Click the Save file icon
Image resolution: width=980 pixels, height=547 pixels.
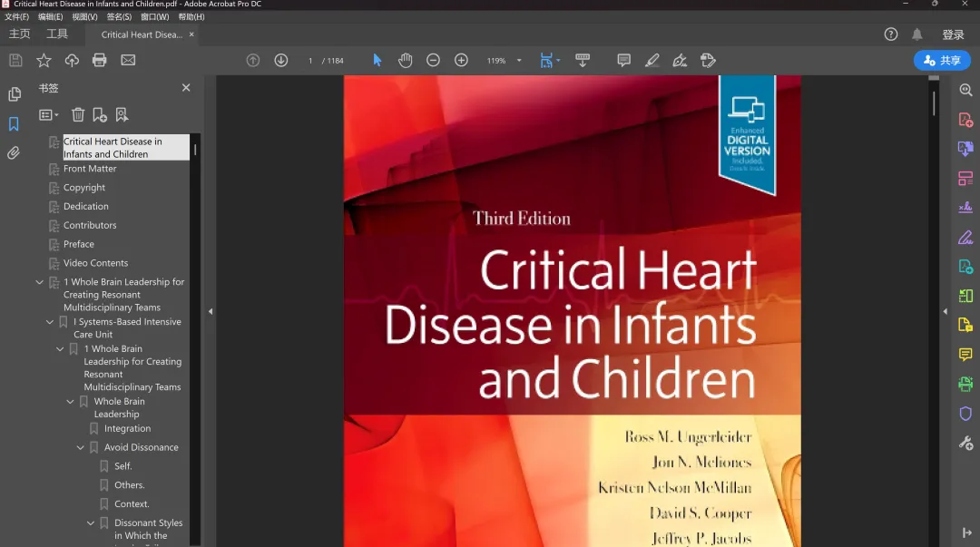[15, 60]
